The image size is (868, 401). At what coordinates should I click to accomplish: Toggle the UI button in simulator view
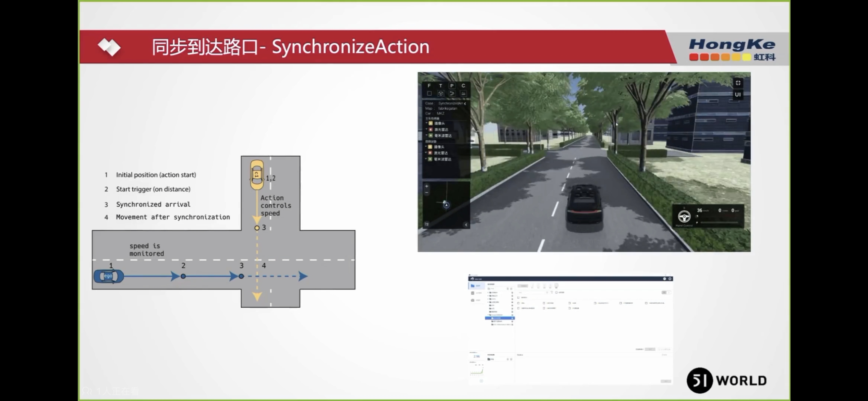coord(738,95)
